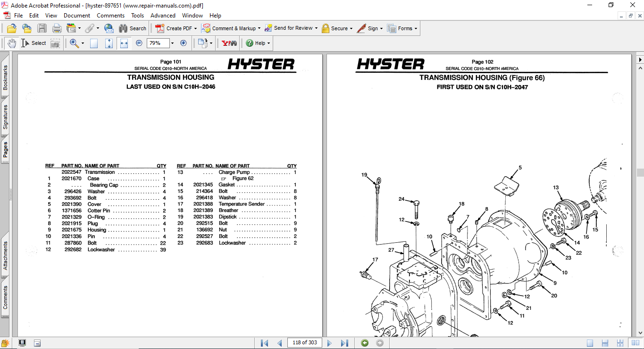This screenshot has width=644, height=349.
Task: Click the Search button
Action: pyautogui.click(x=134, y=28)
